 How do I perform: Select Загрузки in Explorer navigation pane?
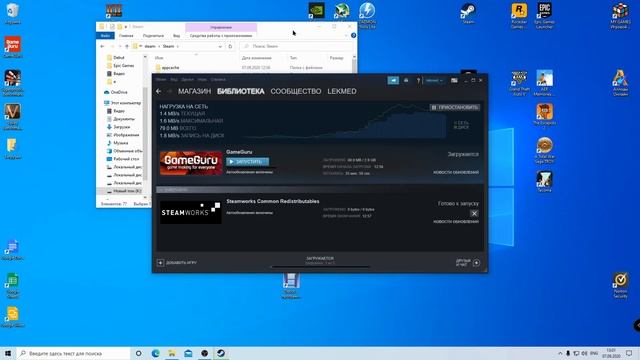[x=121, y=127]
